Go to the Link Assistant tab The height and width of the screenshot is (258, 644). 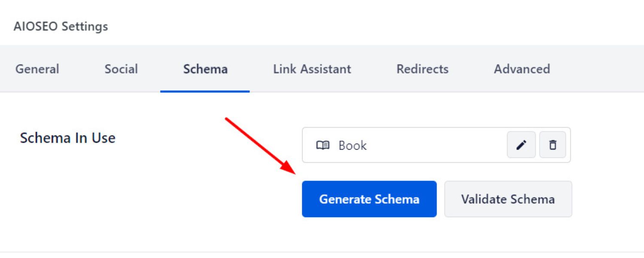pos(312,69)
